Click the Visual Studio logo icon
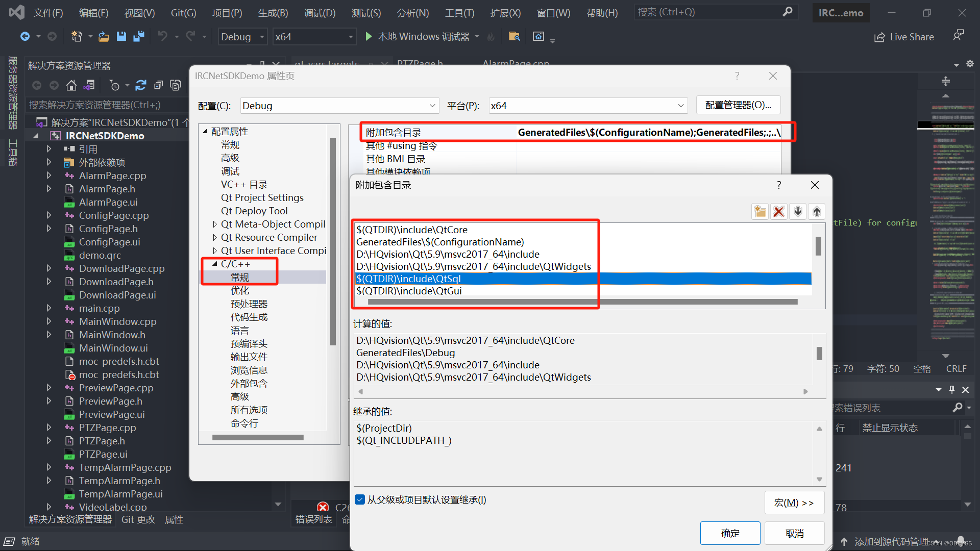980x551 pixels. (x=16, y=12)
